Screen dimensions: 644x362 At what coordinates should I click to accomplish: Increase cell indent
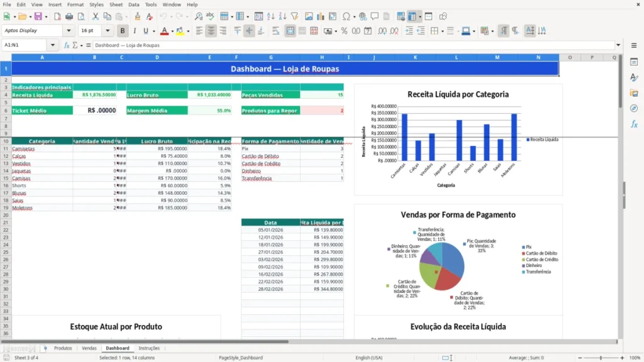point(409,31)
